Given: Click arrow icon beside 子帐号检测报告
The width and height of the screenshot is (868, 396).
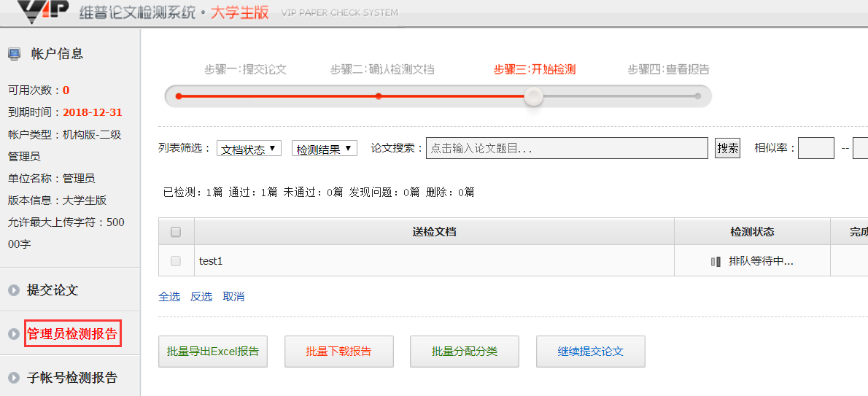Looking at the screenshot, I should click(x=13, y=378).
